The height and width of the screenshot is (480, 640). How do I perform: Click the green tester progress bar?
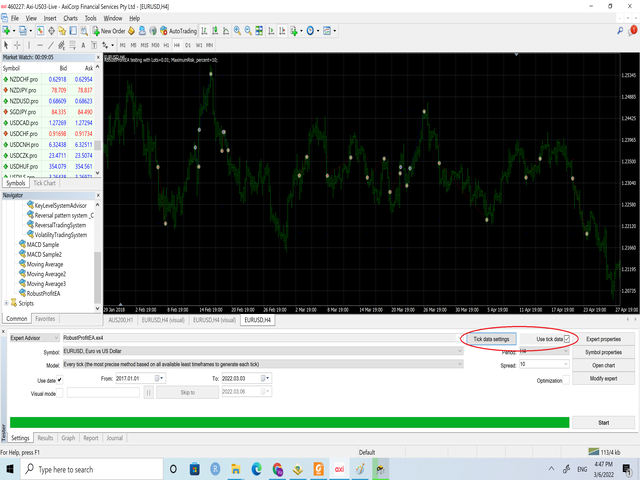tap(289, 422)
